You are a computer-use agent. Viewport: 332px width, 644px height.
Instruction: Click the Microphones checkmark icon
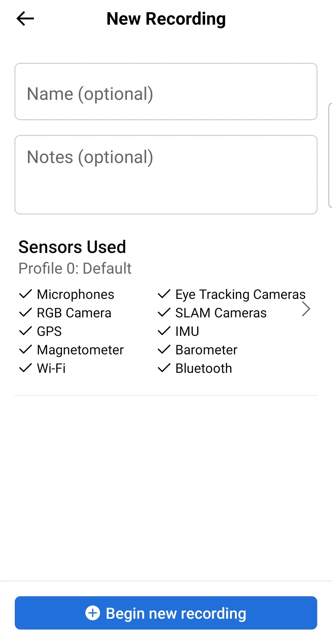click(26, 294)
